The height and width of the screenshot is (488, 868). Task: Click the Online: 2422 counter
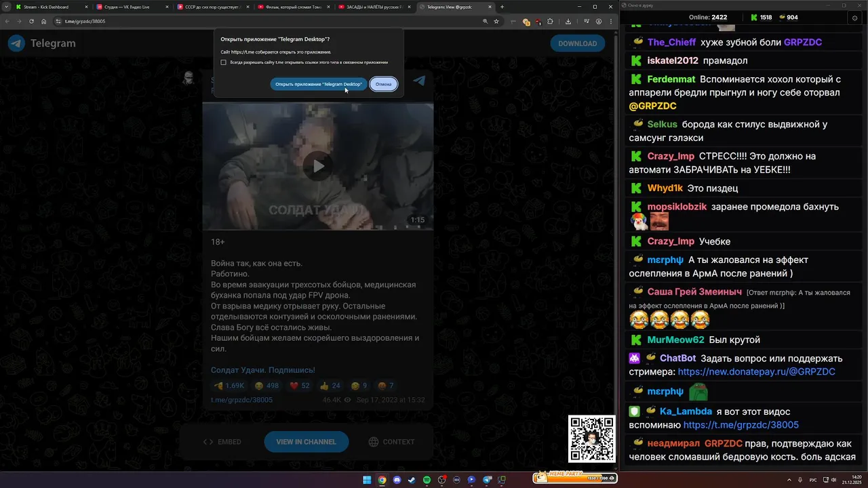tap(707, 18)
